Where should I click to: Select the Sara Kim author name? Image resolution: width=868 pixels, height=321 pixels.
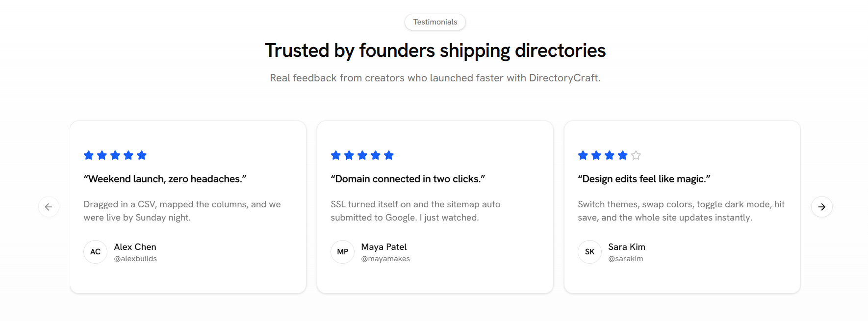click(x=627, y=247)
